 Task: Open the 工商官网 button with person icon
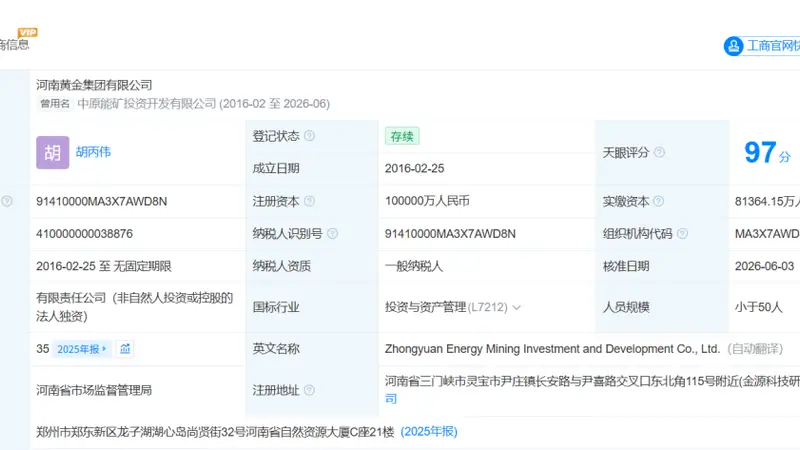762,46
